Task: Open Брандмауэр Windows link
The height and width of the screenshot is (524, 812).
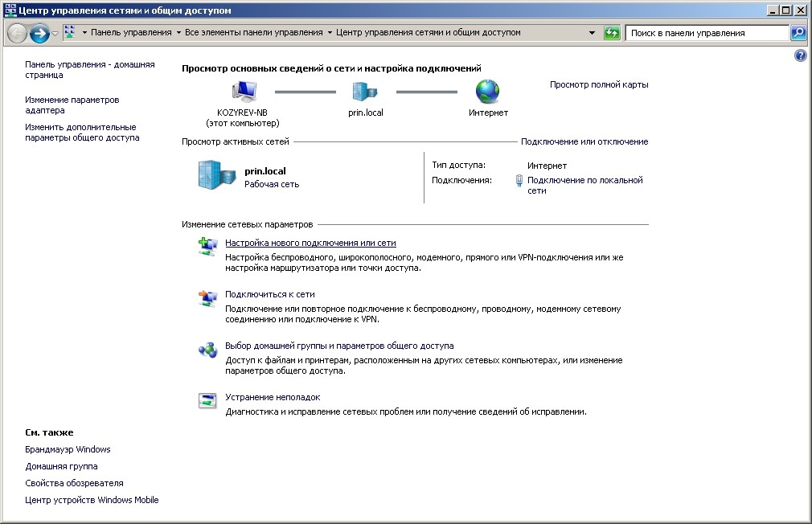Action: click(x=68, y=449)
